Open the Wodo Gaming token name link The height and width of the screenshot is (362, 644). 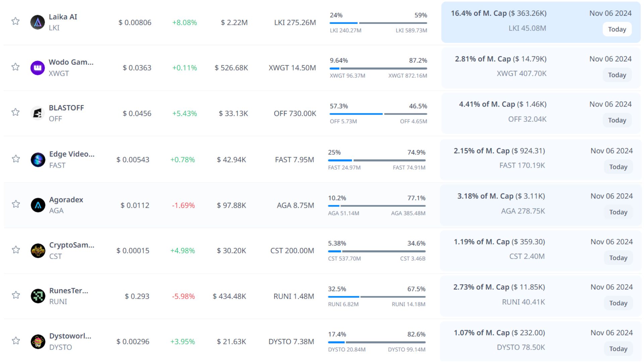click(71, 62)
